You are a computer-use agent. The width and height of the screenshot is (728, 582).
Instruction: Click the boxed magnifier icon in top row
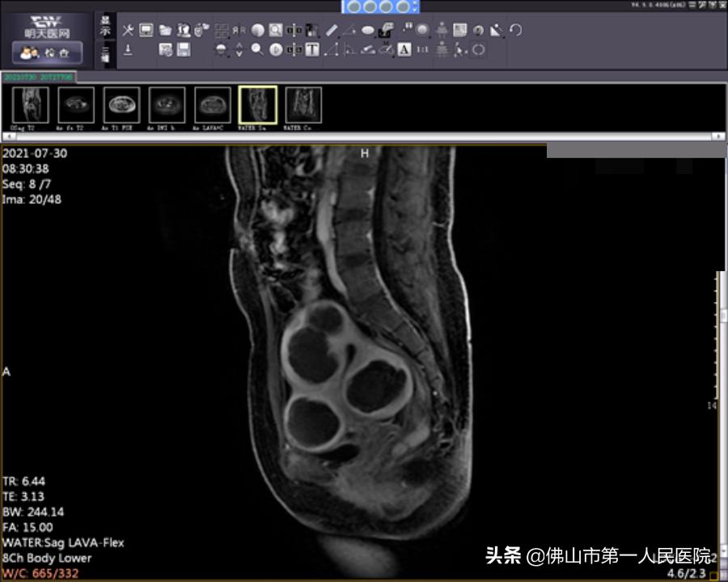[x=276, y=31]
